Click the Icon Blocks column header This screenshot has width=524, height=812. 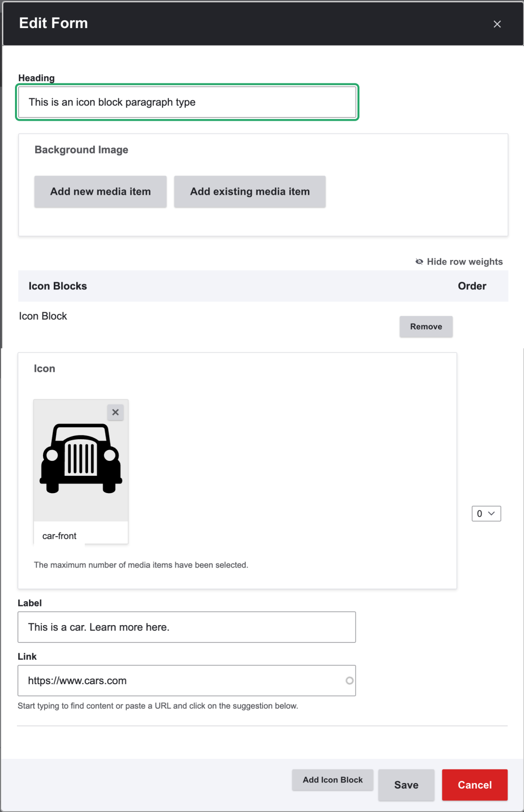click(58, 286)
